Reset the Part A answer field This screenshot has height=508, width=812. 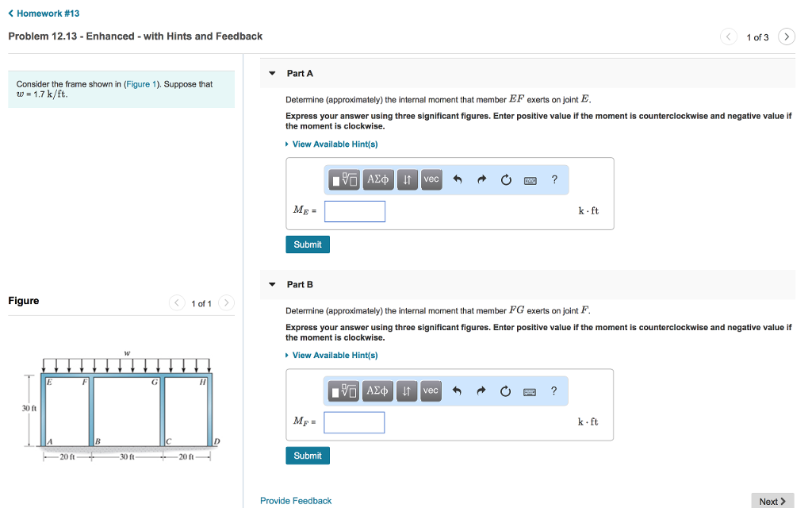pos(506,180)
